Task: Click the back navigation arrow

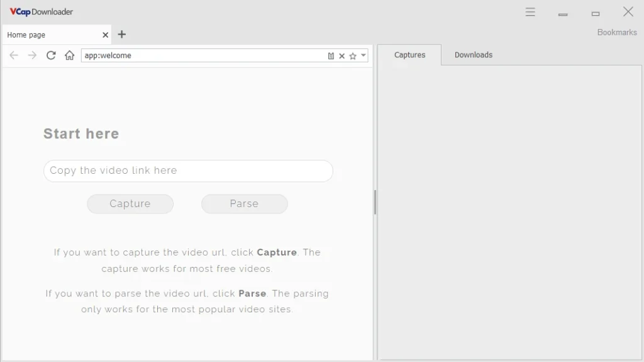Action: [x=14, y=55]
